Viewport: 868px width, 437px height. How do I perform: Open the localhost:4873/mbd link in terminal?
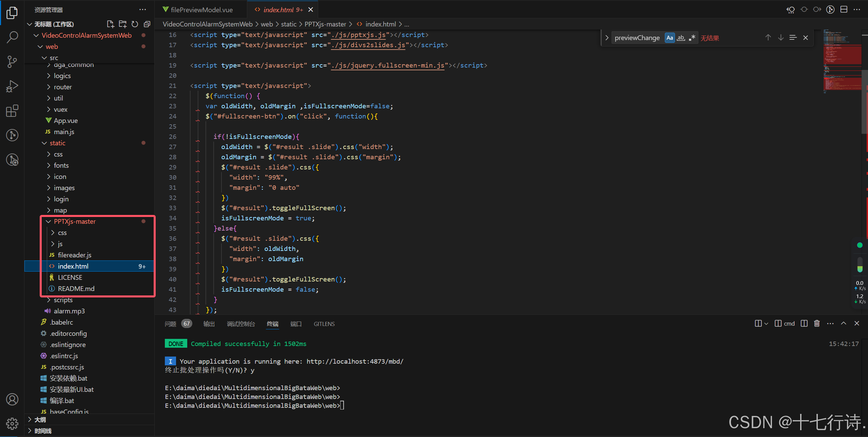tap(355, 361)
